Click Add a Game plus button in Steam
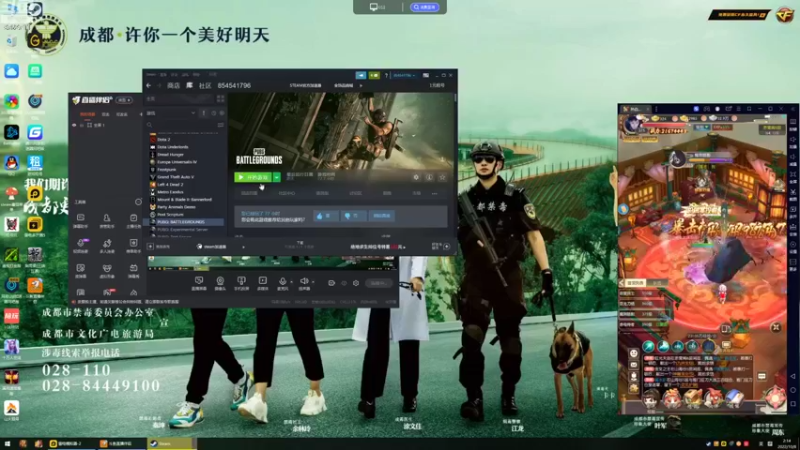 [x=151, y=246]
